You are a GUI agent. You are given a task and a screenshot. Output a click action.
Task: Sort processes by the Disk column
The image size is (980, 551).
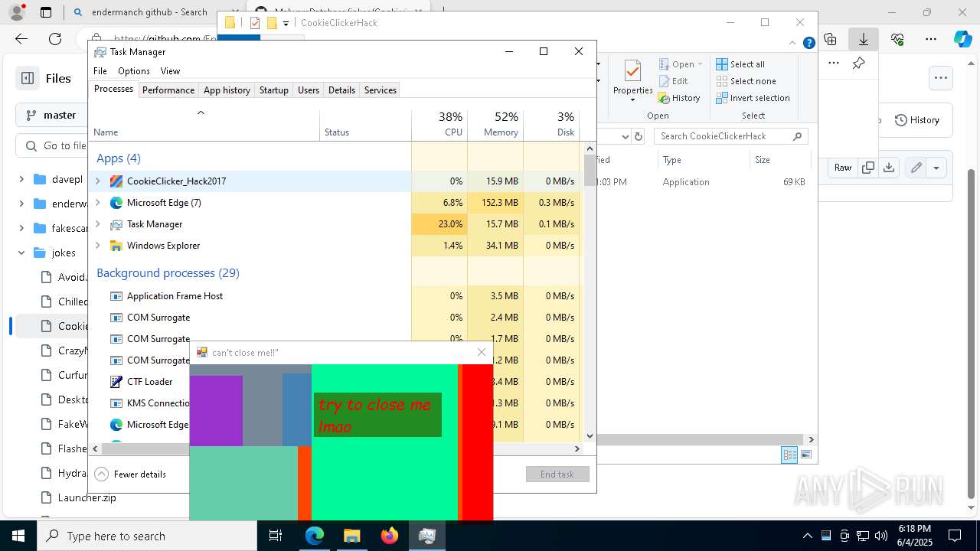coord(551,125)
